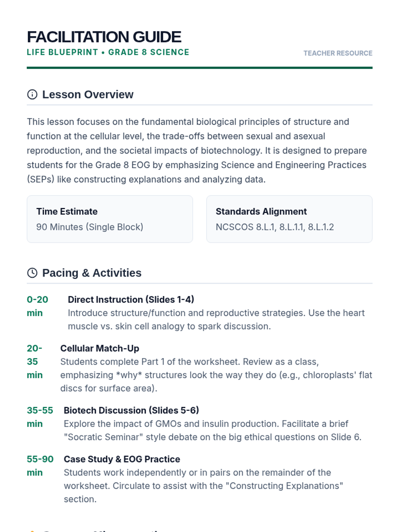Screen dimensions: 399x532
Task: Select the Case Study & EOG Practice title
Action: [x=122, y=459]
